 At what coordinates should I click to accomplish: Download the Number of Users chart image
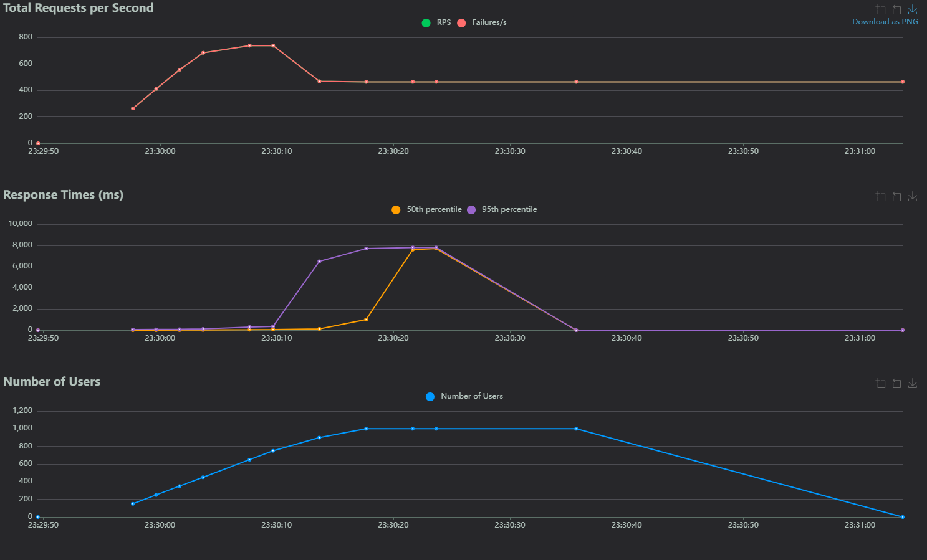point(913,383)
